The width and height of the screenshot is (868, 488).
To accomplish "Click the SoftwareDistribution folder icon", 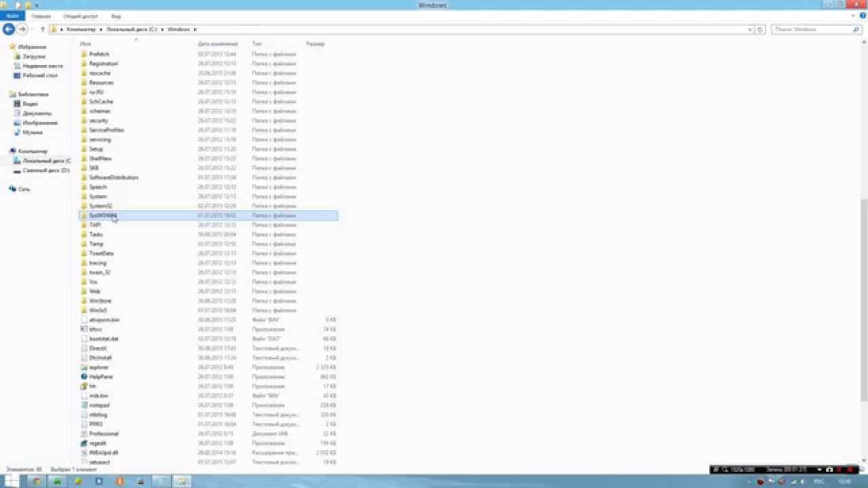I will point(84,178).
